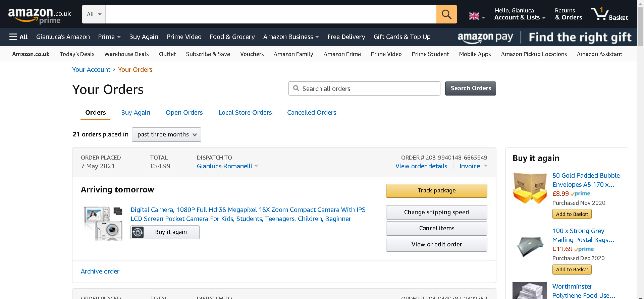Click the Search all orders field
This screenshot has width=644, height=299.
click(364, 88)
